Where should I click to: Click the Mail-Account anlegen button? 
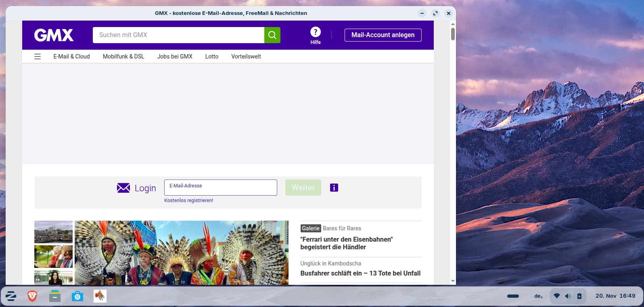383,35
